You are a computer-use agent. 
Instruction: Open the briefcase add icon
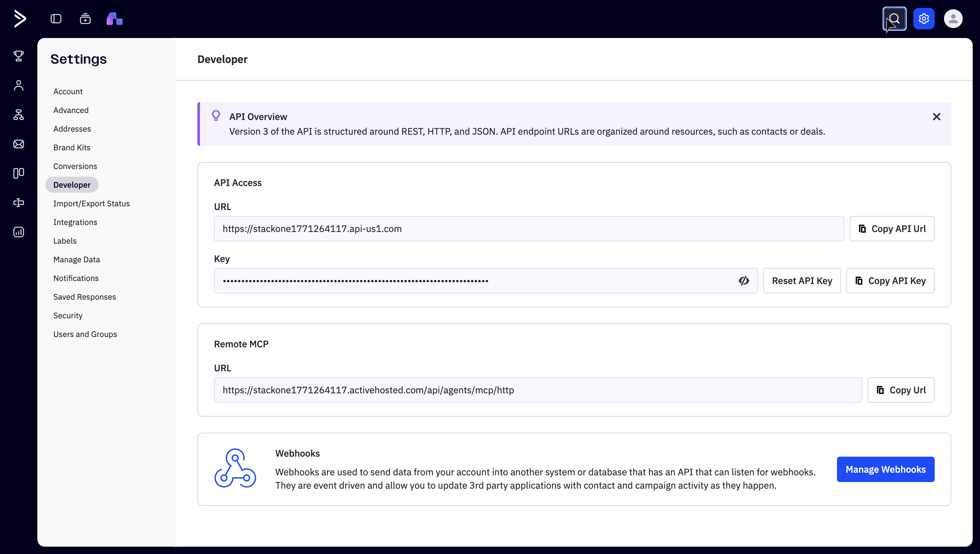click(85, 19)
